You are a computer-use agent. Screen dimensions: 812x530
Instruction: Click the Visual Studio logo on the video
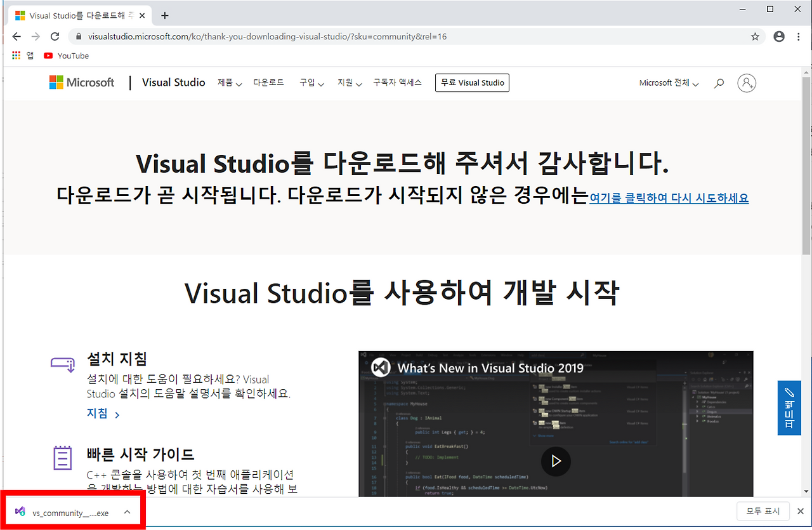pyautogui.click(x=380, y=368)
